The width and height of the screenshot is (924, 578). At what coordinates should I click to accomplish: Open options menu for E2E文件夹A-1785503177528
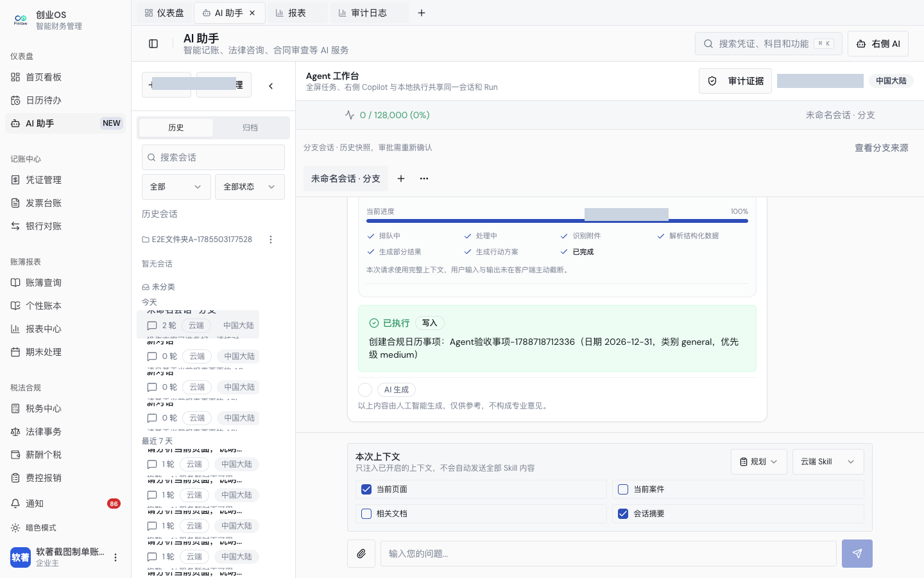point(271,240)
